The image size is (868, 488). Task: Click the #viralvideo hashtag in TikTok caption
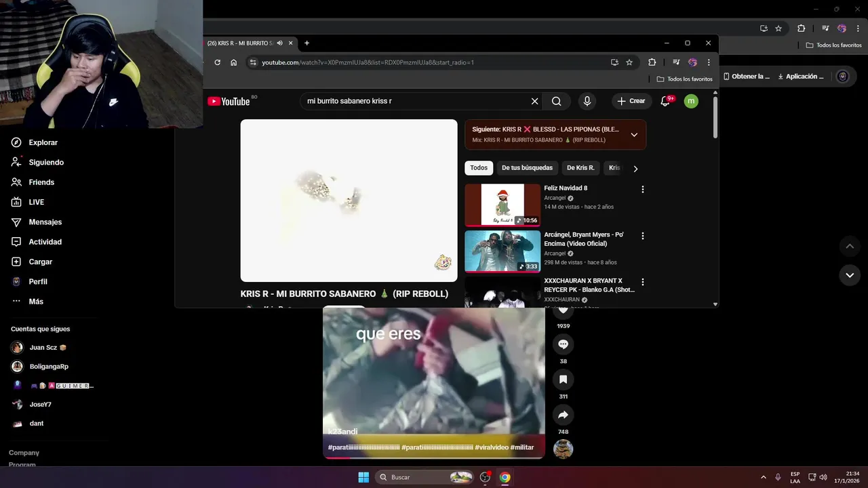click(490, 447)
